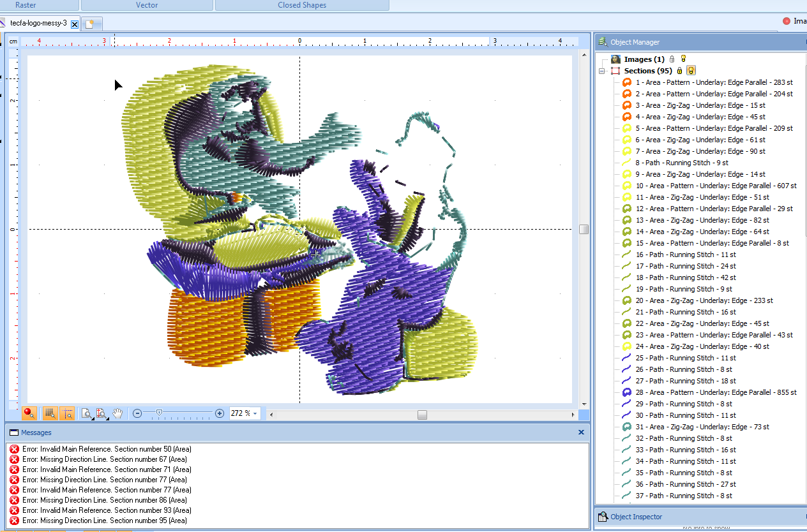Close the Messages panel

[581, 432]
